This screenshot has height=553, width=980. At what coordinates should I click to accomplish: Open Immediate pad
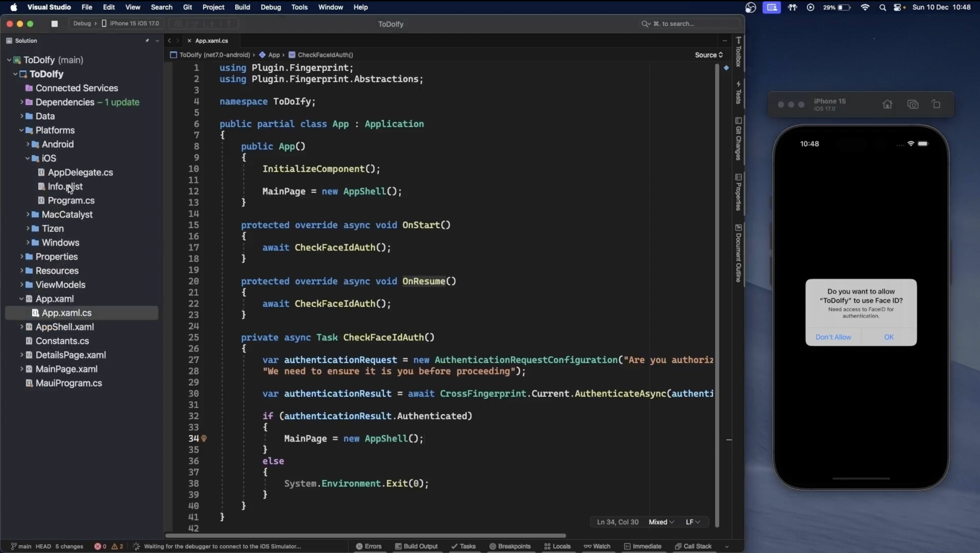(642, 546)
